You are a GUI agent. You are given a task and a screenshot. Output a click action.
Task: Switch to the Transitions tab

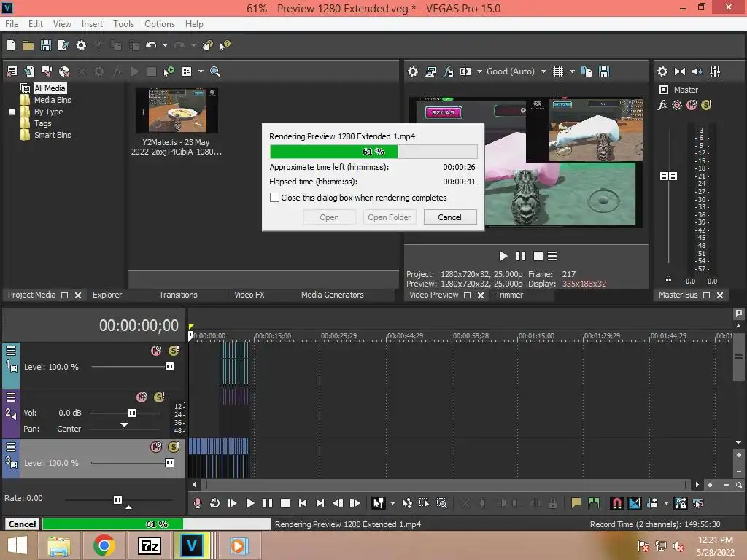pyautogui.click(x=178, y=295)
